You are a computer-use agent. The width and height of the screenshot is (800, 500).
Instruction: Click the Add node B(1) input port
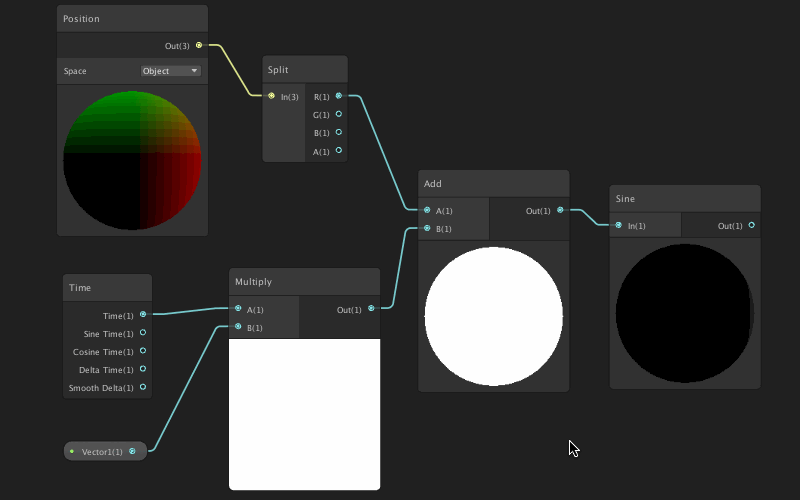(x=427, y=228)
